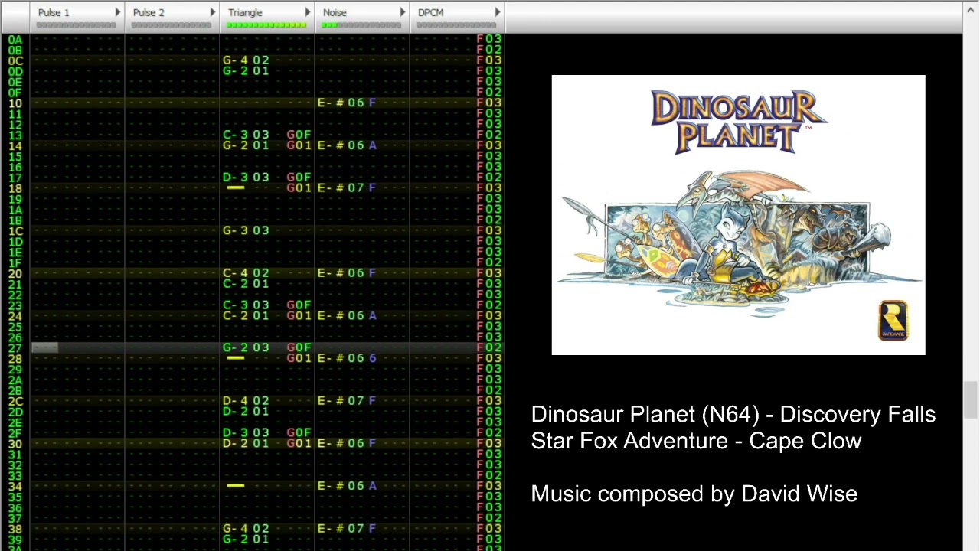Click row number 20 in the pattern
The width and height of the screenshot is (980, 551).
click(15, 273)
